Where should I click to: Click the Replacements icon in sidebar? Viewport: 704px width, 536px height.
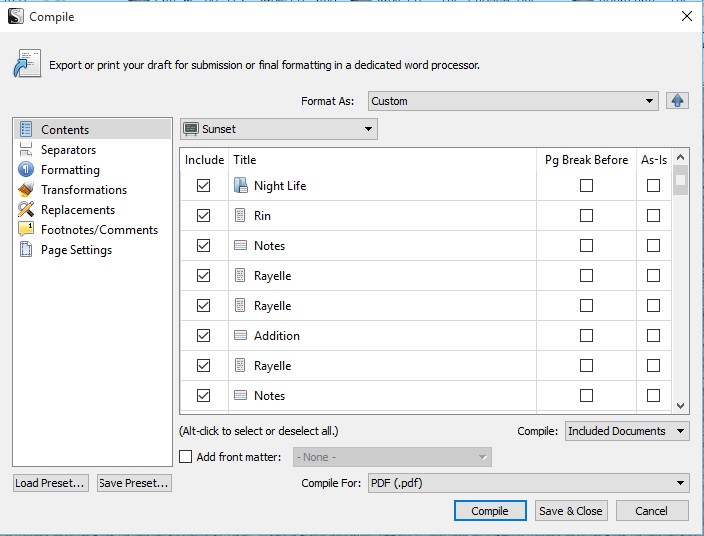coord(26,210)
